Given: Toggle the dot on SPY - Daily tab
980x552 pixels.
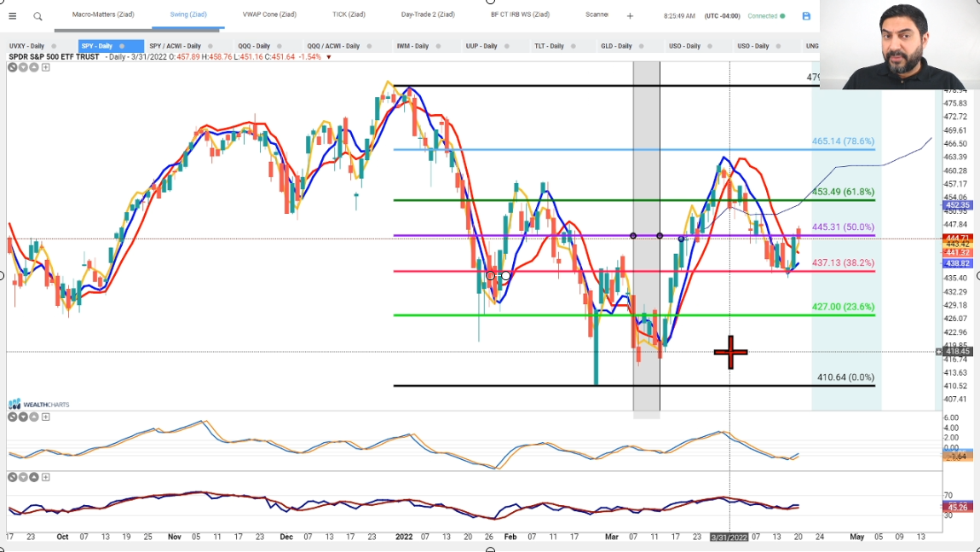Looking at the screenshot, I should [x=122, y=46].
